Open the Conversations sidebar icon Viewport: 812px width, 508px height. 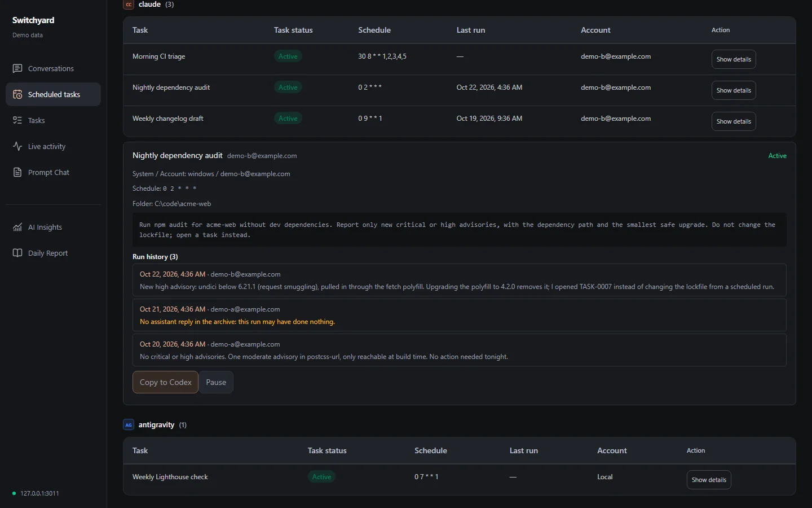pos(17,68)
